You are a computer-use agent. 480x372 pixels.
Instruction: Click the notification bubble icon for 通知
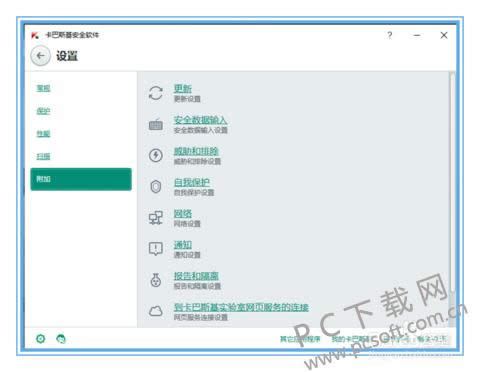click(x=156, y=249)
